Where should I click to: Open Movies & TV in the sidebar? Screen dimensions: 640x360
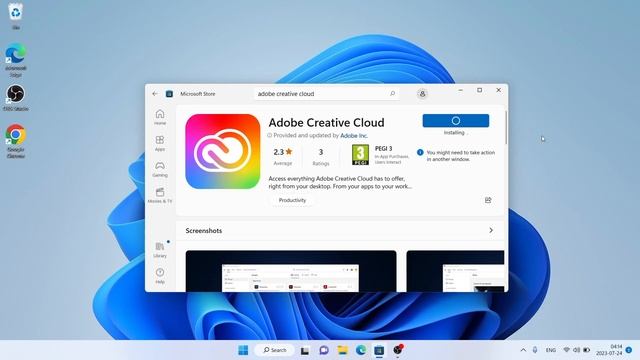coord(160,195)
